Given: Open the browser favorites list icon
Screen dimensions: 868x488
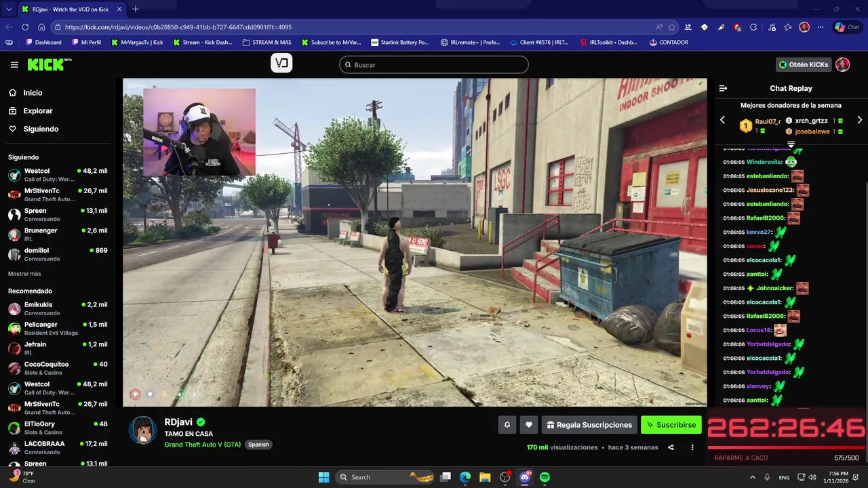Looking at the screenshot, I should coord(787,27).
